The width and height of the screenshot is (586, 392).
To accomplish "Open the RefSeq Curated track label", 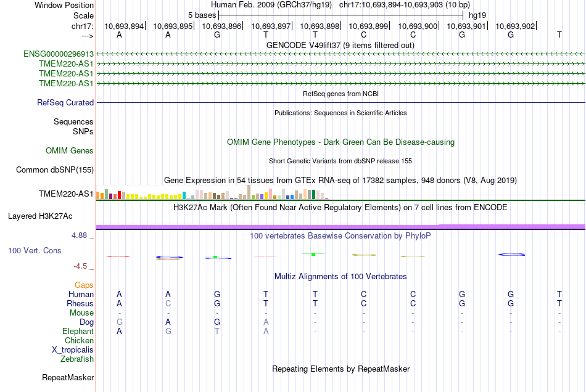I will pyautogui.click(x=65, y=103).
